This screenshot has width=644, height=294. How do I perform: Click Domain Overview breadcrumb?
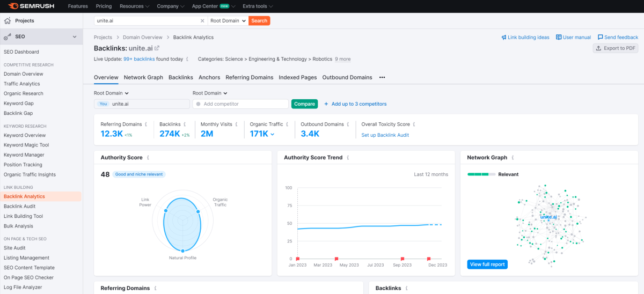143,38
